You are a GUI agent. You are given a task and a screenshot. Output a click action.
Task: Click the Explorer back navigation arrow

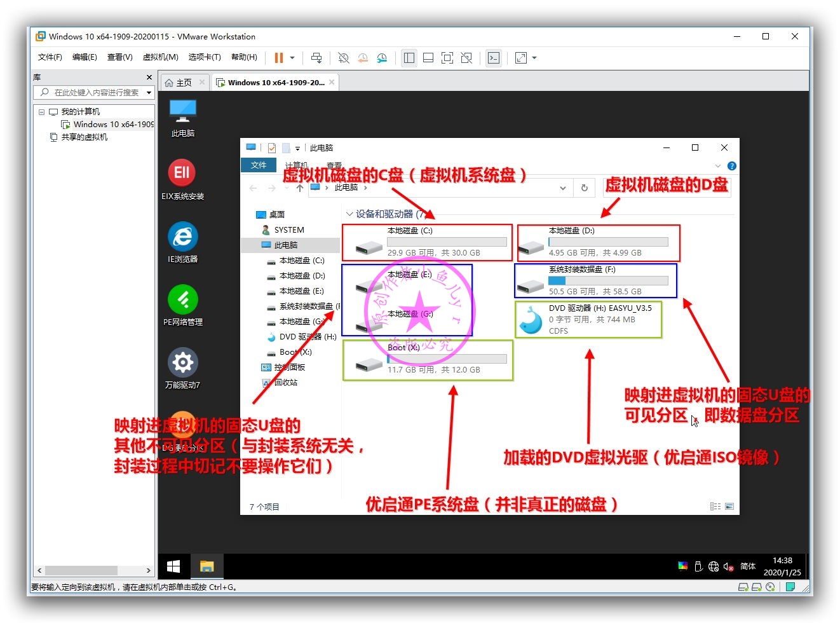[x=254, y=188]
